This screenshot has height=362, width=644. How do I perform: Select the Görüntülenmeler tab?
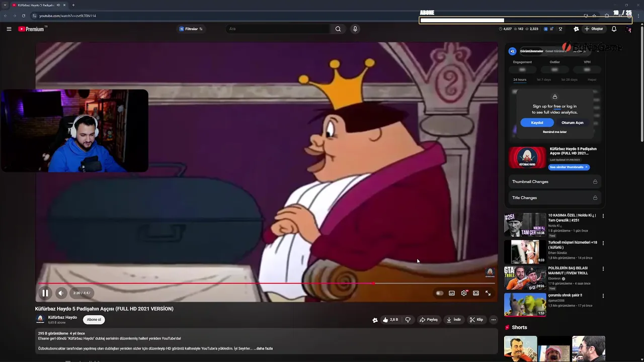coord(531,51)
